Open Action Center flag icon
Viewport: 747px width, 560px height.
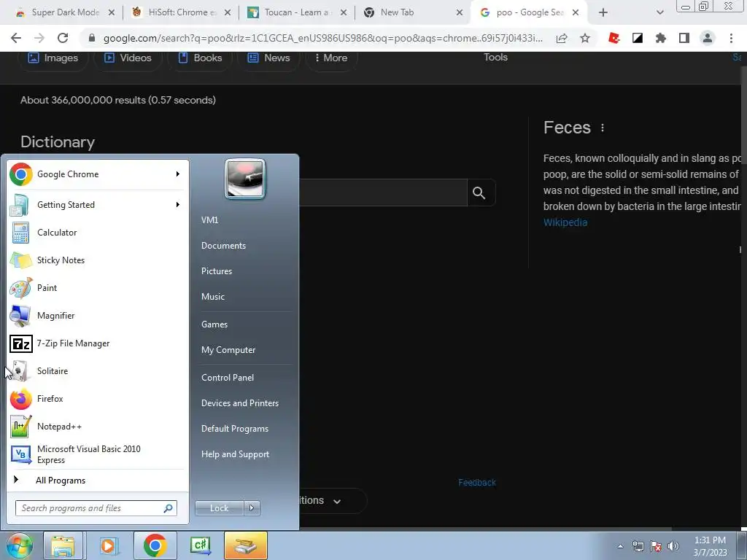pyautogui.click(x=656, y=546)
